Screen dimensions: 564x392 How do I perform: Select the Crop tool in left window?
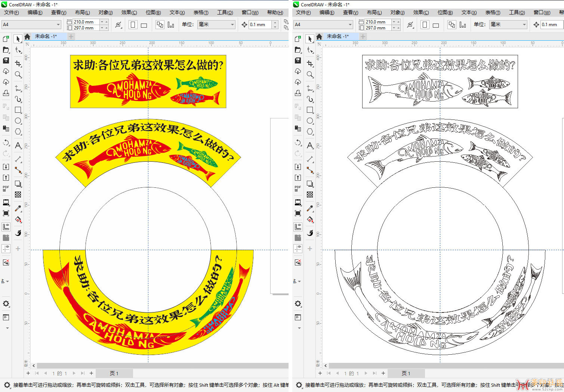(x=18, y=63)
